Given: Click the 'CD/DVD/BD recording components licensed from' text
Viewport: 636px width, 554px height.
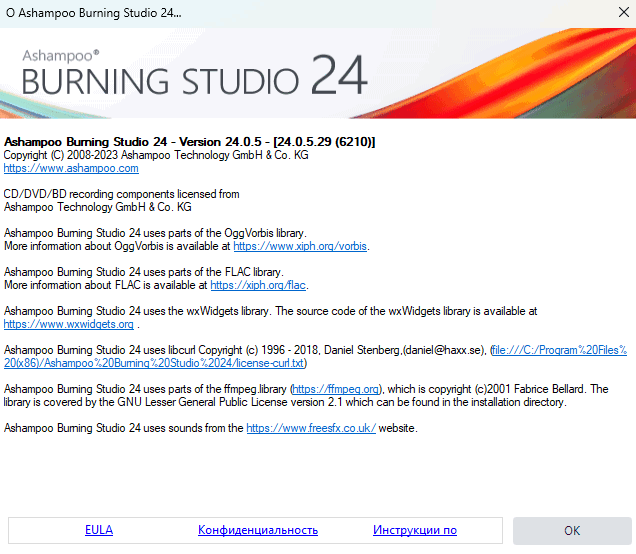Looking at the screenshot, I should (122, 194).
